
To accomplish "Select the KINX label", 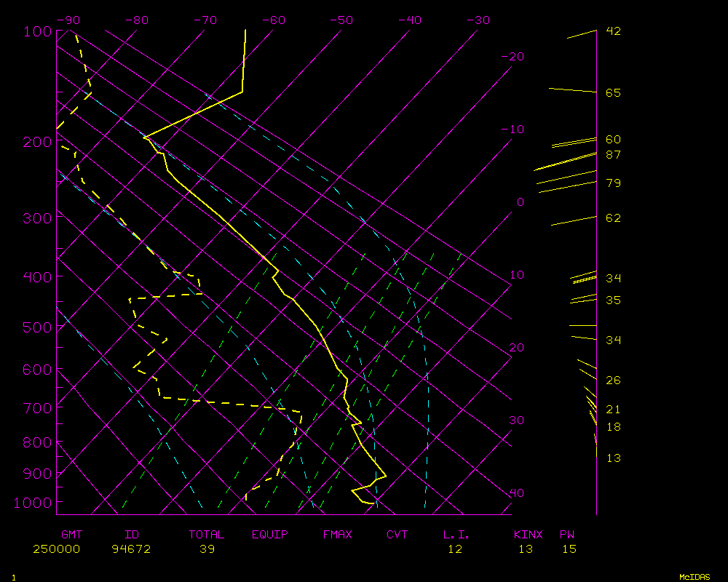I will [x=528, y=535].
